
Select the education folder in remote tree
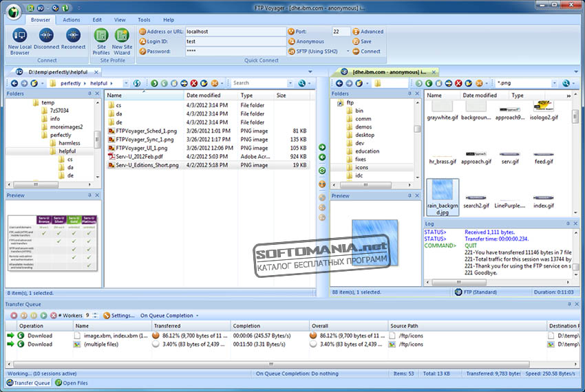coord(363,151)
